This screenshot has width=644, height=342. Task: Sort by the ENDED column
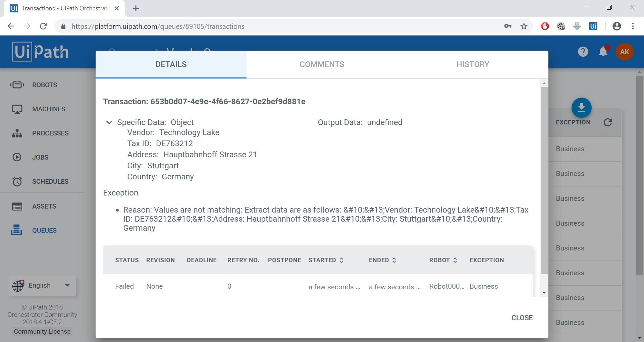pyautogui.click(x=383, y=260)
